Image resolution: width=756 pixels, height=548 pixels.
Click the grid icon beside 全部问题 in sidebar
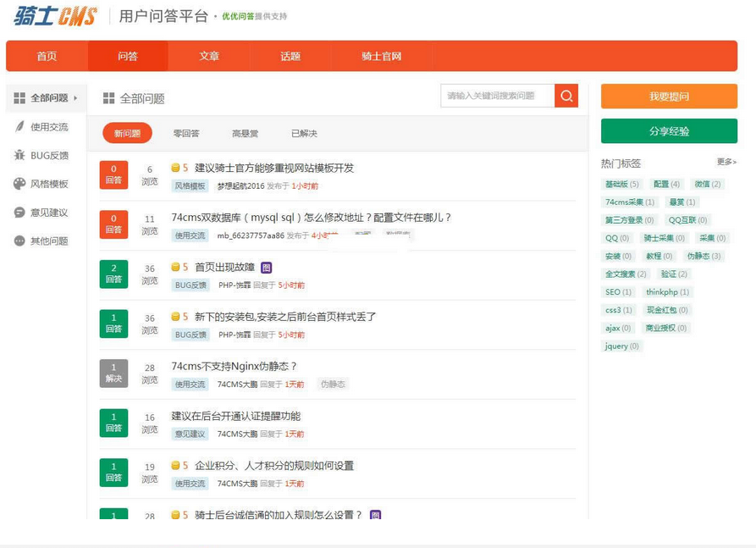(19, 98)
